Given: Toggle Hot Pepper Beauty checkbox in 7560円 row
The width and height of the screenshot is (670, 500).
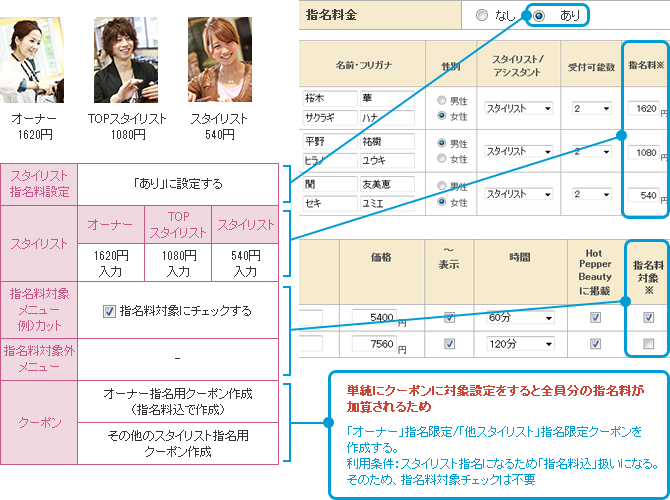Looking at the screenshot, I should [595, 344].
